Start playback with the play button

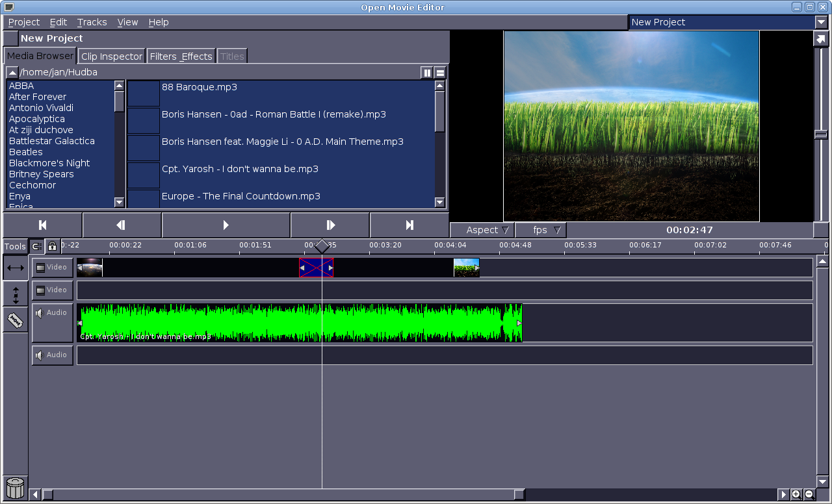point(226,225)
